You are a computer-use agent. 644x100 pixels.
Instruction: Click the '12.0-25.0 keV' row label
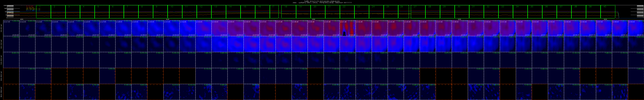point(1,60)
